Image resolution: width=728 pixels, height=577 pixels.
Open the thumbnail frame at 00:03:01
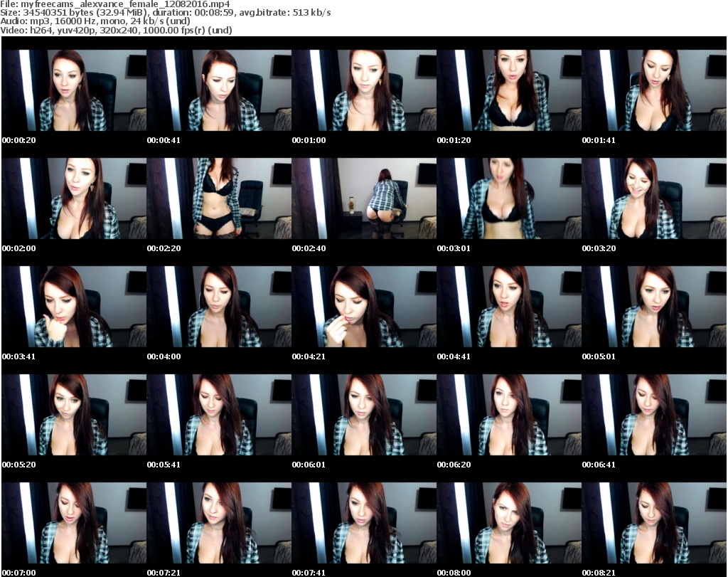point(509,198)
